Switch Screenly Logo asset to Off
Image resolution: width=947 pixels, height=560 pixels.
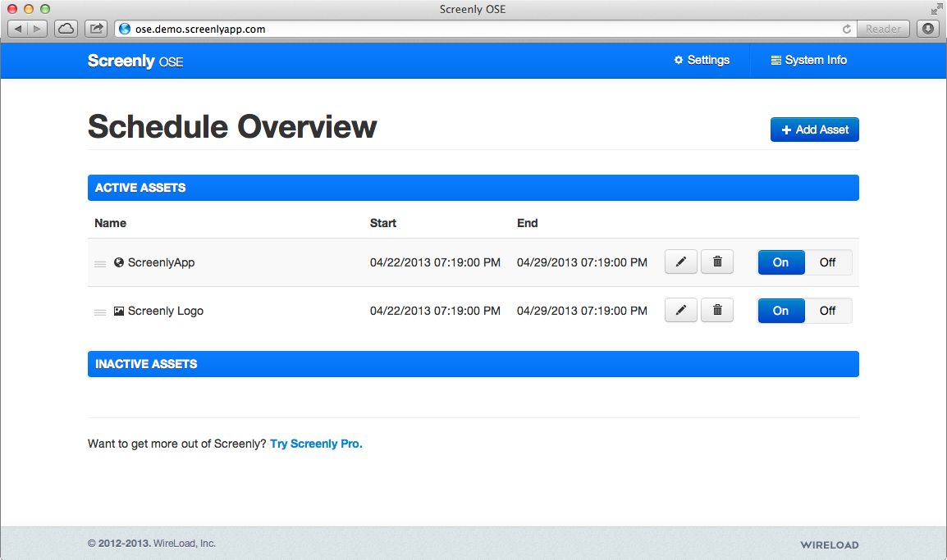click(827, 311)
